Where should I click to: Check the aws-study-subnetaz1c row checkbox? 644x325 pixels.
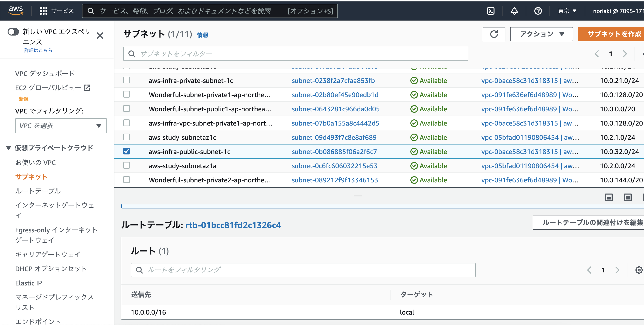click(127, 137)
